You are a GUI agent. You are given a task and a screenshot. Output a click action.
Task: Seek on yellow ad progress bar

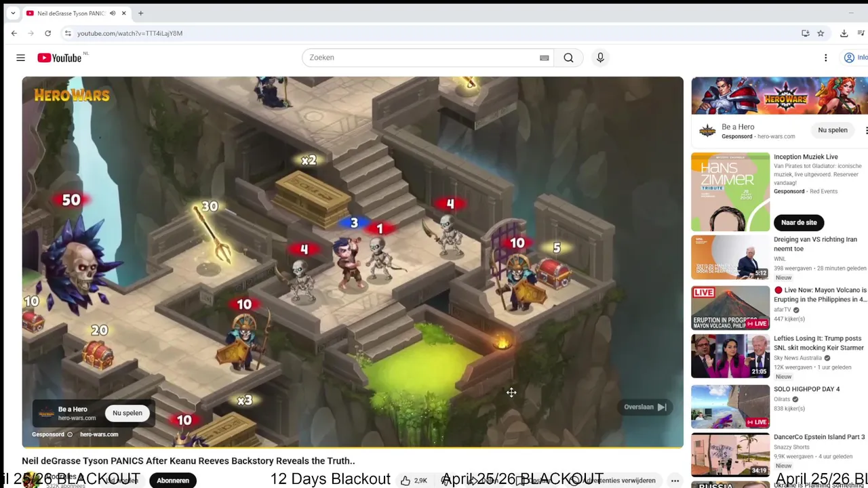click(353, 447)
